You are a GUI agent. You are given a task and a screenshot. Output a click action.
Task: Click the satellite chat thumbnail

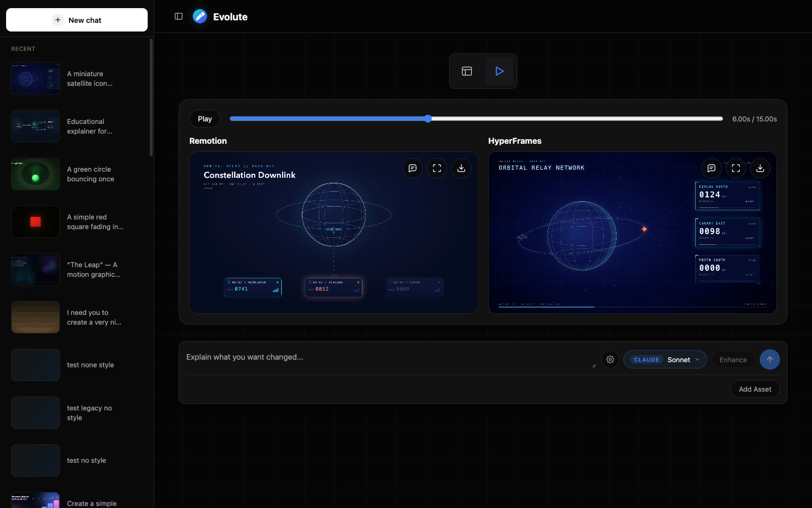36,78
